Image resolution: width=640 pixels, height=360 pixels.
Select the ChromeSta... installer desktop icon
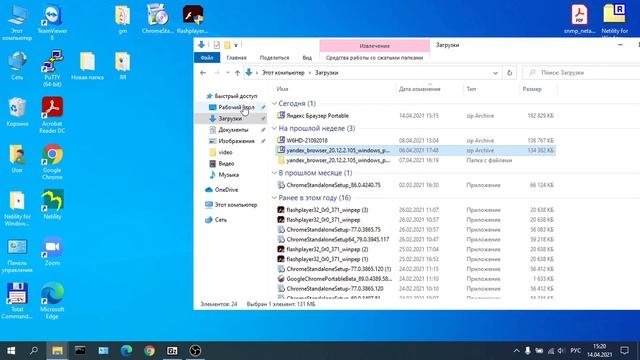[x=158, y=19]
